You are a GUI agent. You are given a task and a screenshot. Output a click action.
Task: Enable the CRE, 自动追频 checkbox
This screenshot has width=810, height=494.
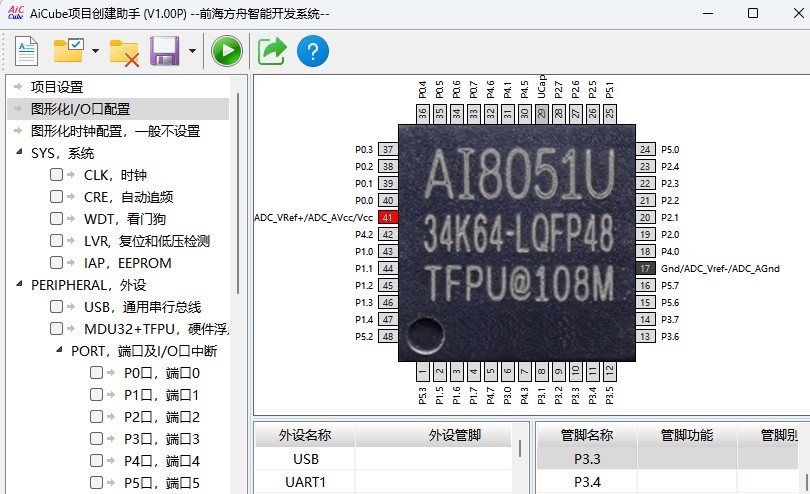tap(56, 196)
